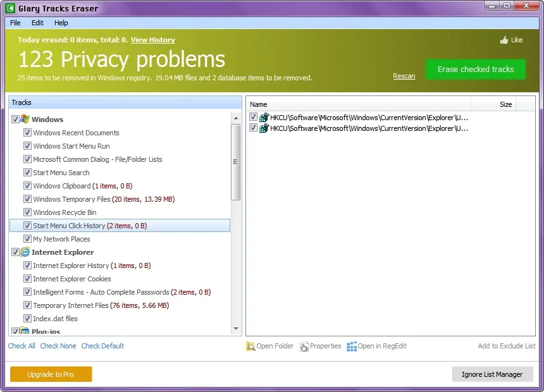Click the Internet Explorer category icon

click(25, 252)
